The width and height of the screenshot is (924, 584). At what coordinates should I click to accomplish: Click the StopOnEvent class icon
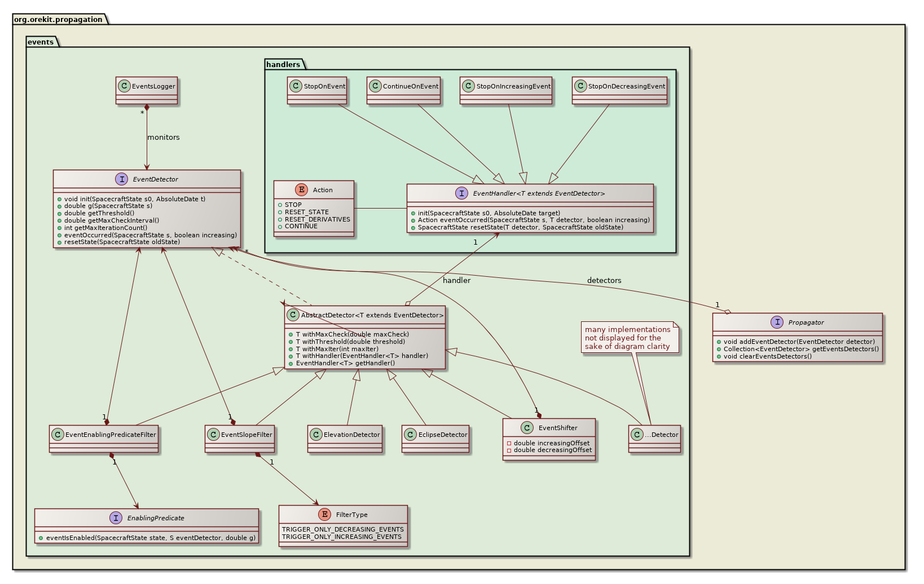296,86
